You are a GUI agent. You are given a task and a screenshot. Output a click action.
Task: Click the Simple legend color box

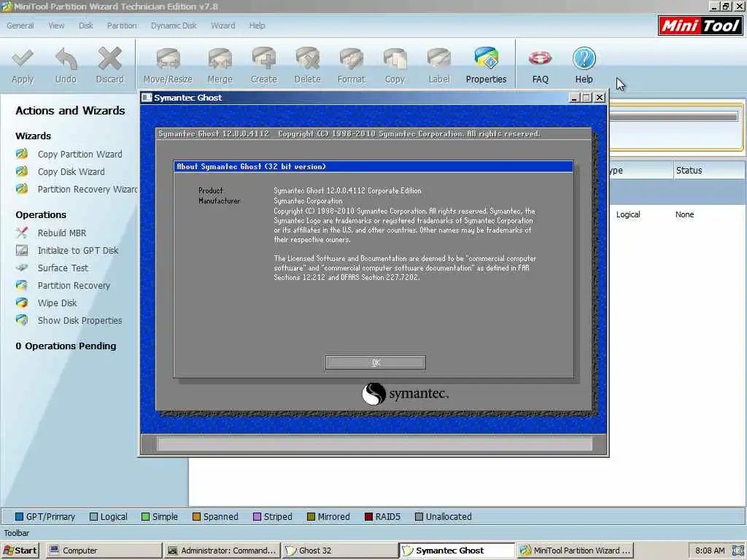[x=145, y=517]
